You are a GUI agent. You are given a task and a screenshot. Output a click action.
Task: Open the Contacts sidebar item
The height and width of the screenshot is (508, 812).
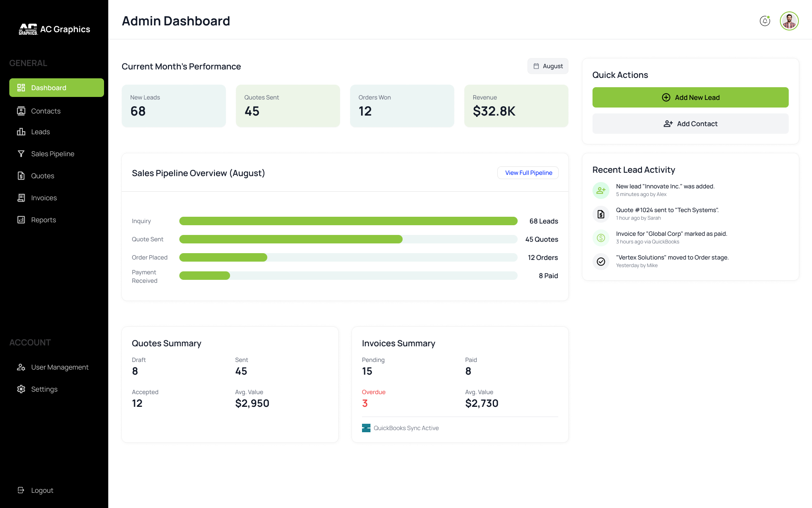tap(46, 111)
